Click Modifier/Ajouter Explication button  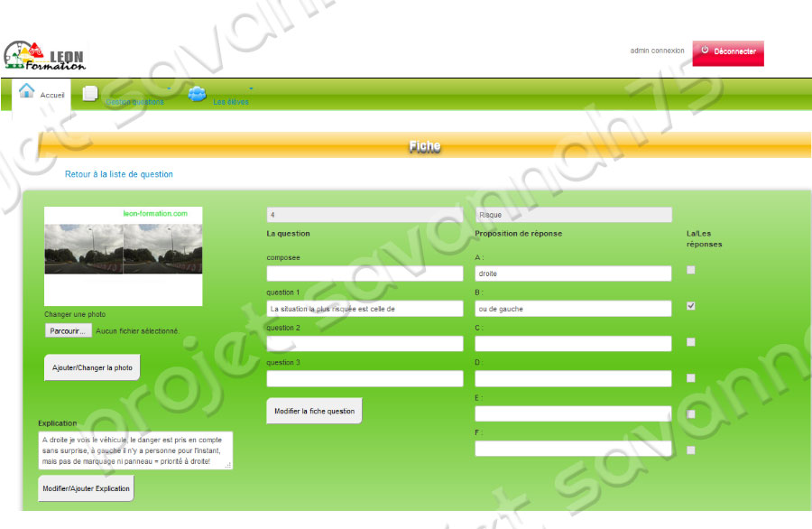click(x=86, y=488)
